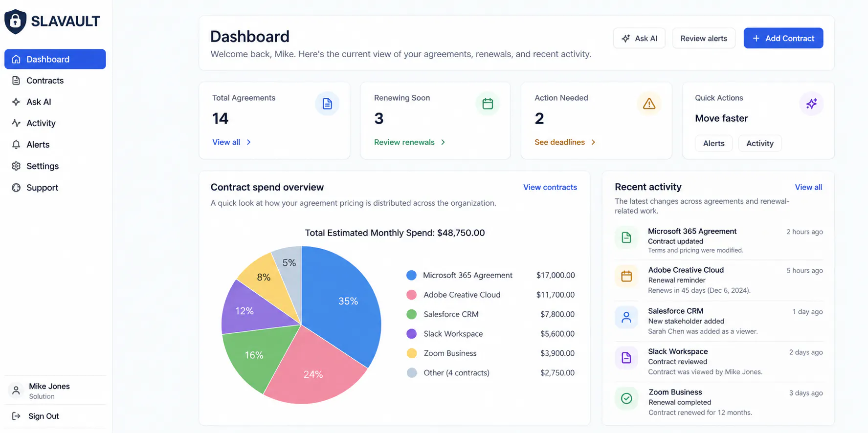The height and width of the screenshot is (433, 868).
Task: Click the green file icon beside Microsoft 365 activity
Action: point(626,238)
